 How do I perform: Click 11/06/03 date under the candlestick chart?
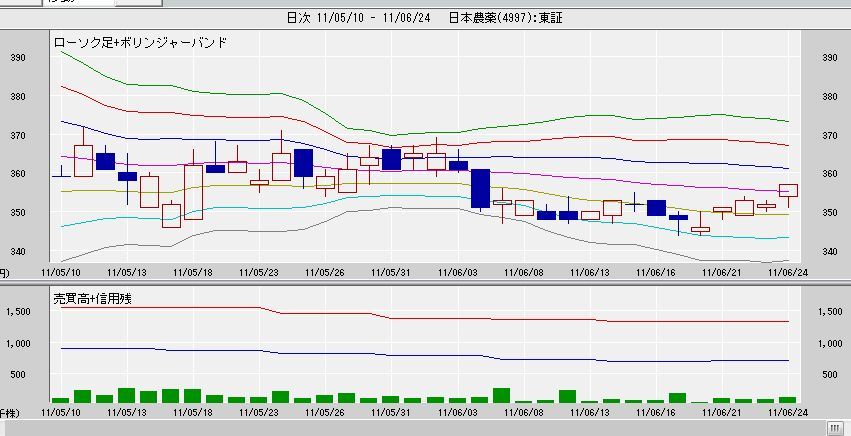click(x=458, y=273)
